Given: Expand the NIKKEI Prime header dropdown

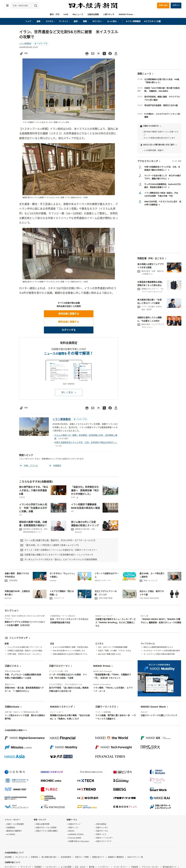Looking at the screenshot, I should [127, 14].
